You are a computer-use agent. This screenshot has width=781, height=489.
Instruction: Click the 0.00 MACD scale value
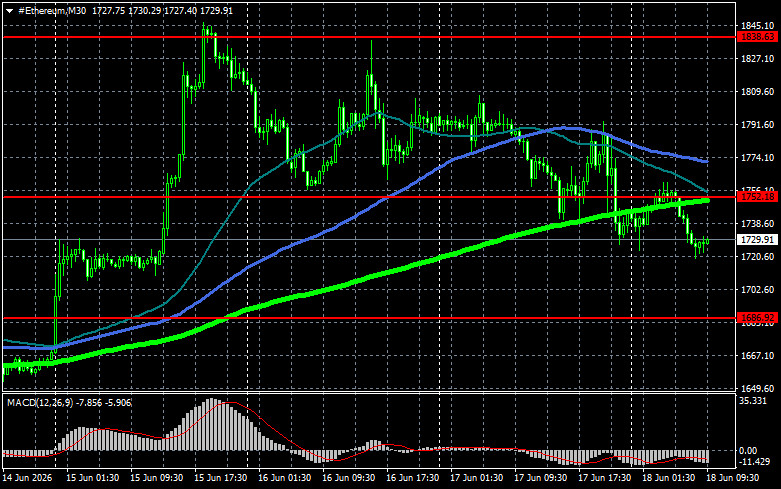click(749, 451)
